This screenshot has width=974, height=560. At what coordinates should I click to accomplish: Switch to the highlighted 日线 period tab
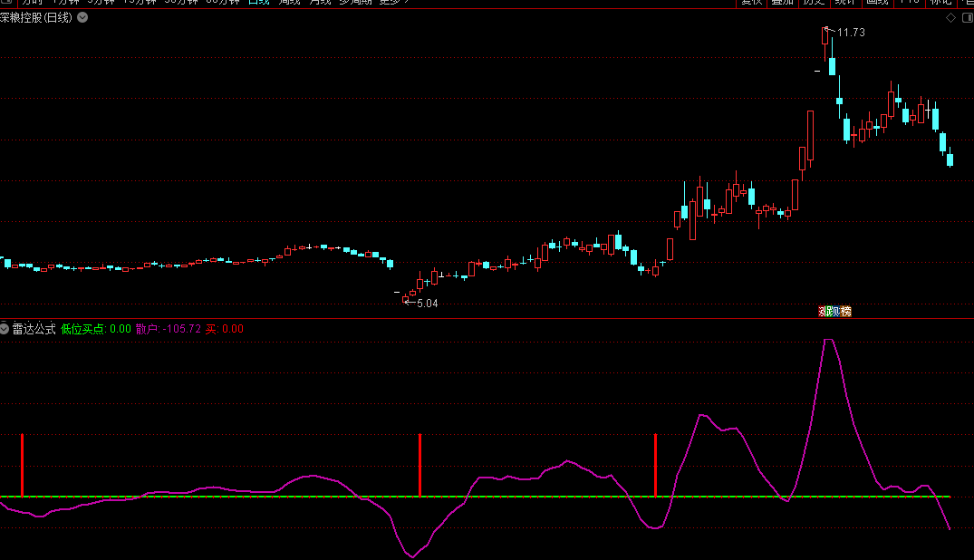point(258,3)
